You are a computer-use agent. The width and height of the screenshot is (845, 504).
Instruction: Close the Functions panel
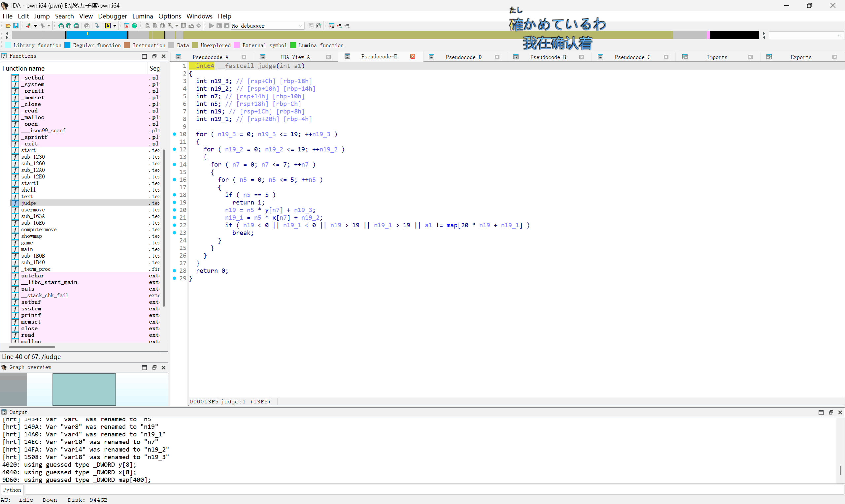(x=163, y=56)
